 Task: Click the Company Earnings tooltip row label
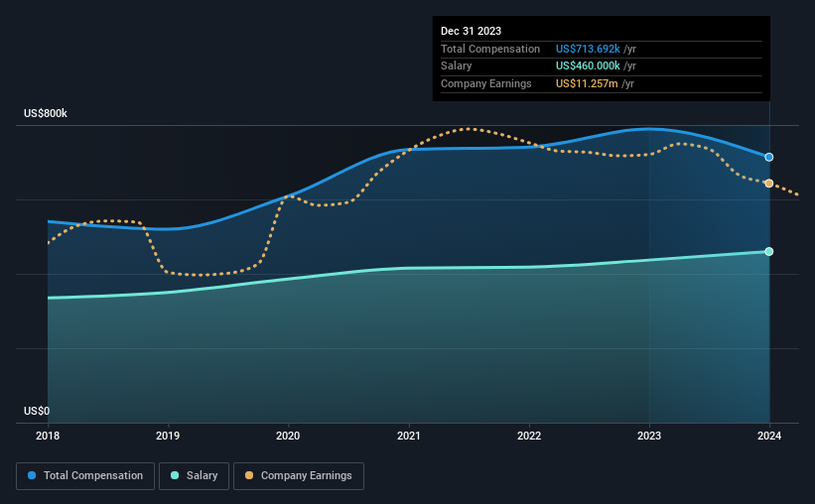[486, 83]
